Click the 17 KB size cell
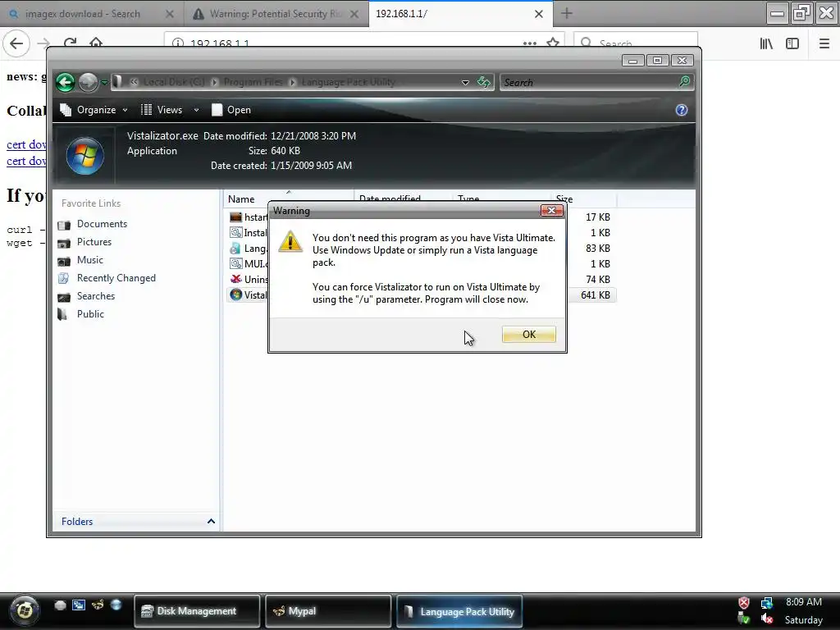Image resolution: width=840 pixels, height=630 pixels. (597, 217)
